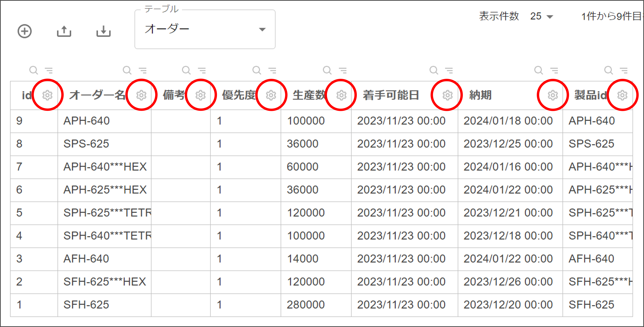644x327 pixels.
Task: Click the filter icon above the 備考 column
Action: click(x=202, y=70)
